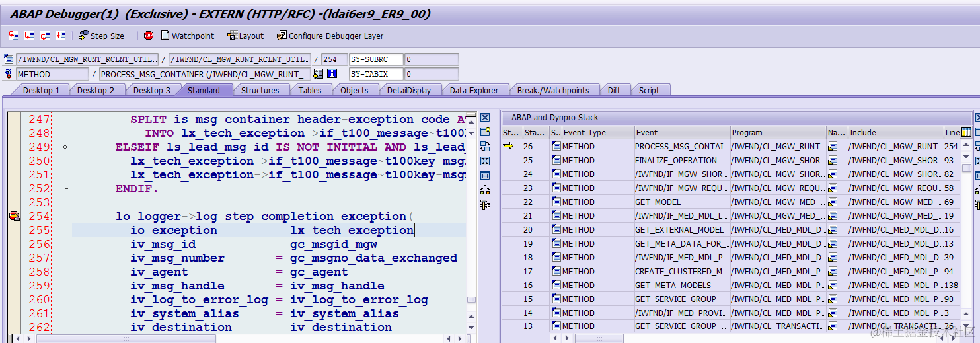Screen dimensions: 980x343
Task: Open the Data Explorer tab
Action: pyautogui.click(x=474, y=90)
